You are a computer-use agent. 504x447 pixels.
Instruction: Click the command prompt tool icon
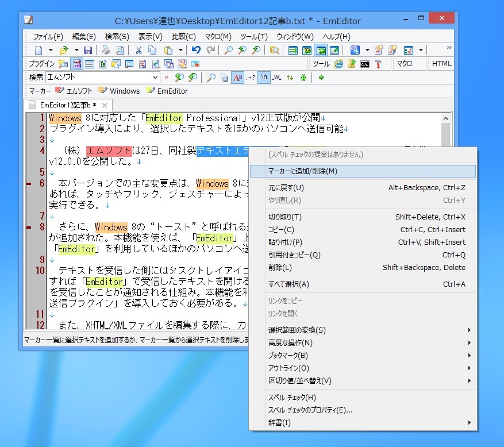(364, 64)
